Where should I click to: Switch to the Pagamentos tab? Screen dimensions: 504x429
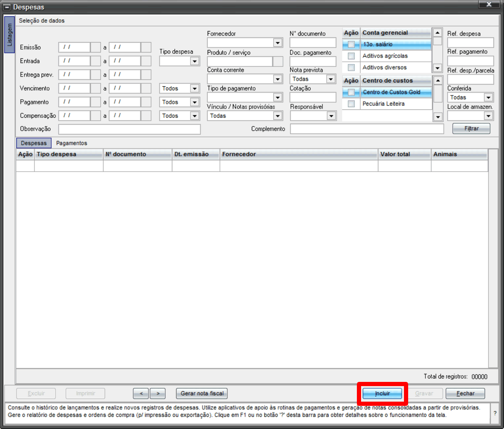tap(71, 143)
